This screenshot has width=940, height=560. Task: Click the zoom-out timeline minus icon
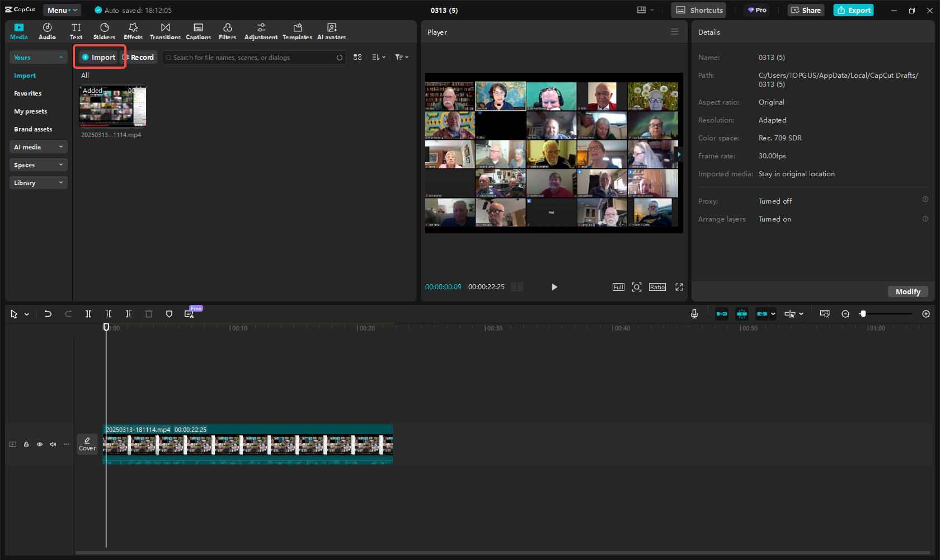[x=845, y=314]
